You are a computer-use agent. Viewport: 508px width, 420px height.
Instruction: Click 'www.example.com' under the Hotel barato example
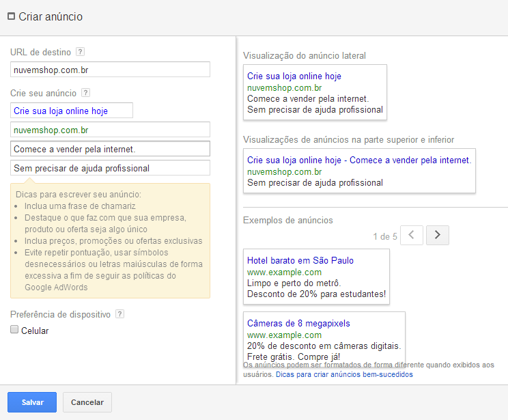point(285,272)
